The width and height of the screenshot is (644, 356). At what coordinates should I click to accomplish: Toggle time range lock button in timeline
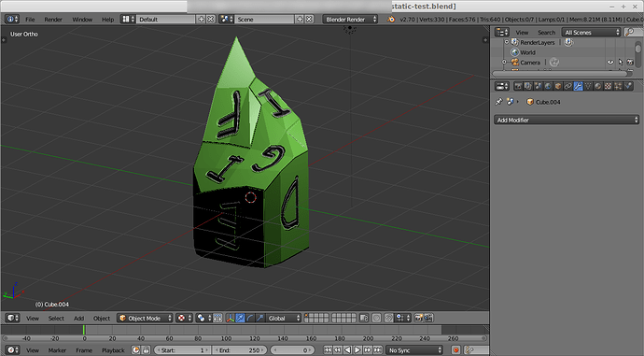pyautogui.click(x=146, y=350)
